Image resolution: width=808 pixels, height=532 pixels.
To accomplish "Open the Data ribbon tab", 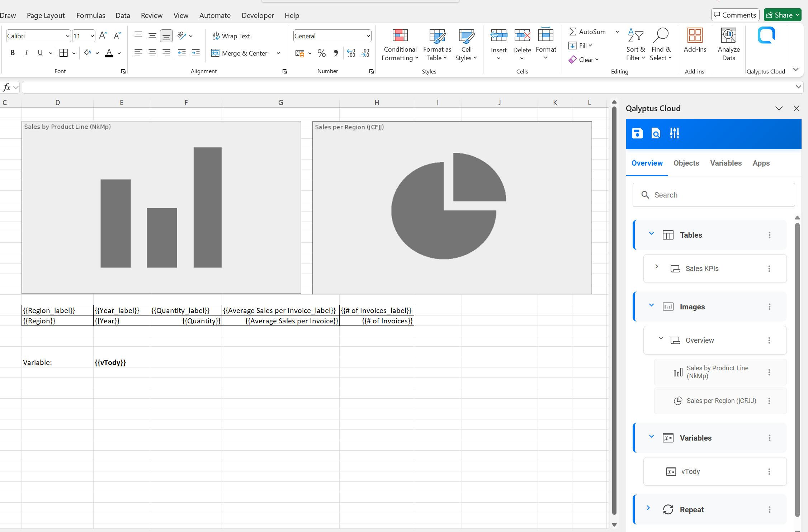I will pos(122,15).
